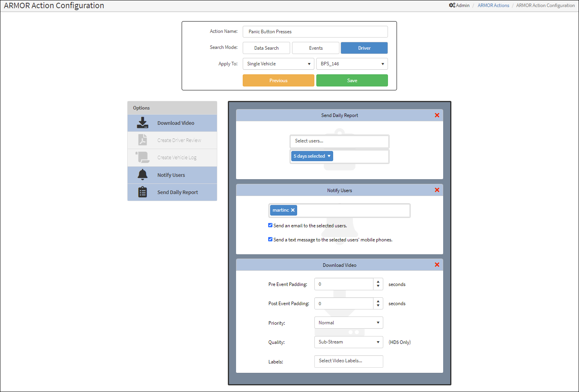Open the 5 days selected dropdown
The image size is (579, 392).
tap(312, 156)
